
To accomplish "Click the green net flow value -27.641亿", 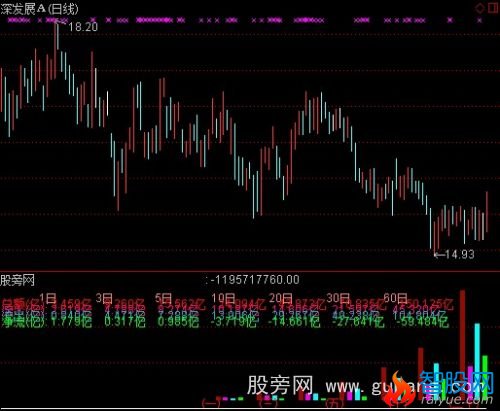I will 358,322.
